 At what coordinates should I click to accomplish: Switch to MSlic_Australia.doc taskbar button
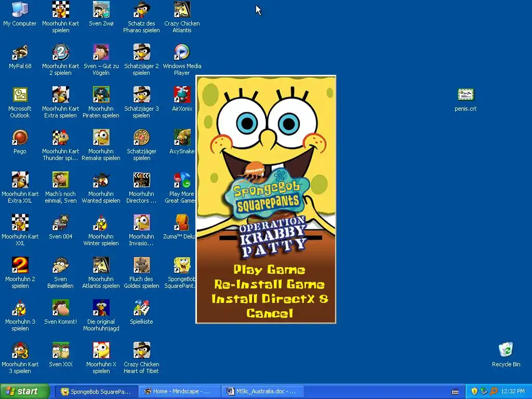[262, 392]
